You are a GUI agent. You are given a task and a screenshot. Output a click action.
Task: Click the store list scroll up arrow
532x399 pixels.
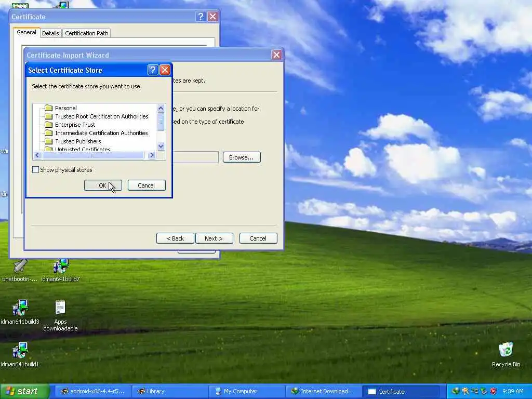pos(161,108)
